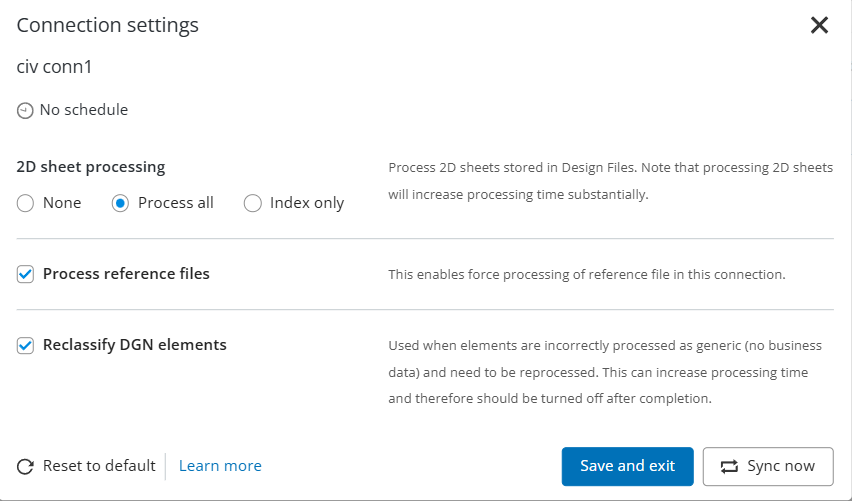The height and width of the screenshot is (501, 852).
Task: Click the Process reference files label
Action: [126, 274]
